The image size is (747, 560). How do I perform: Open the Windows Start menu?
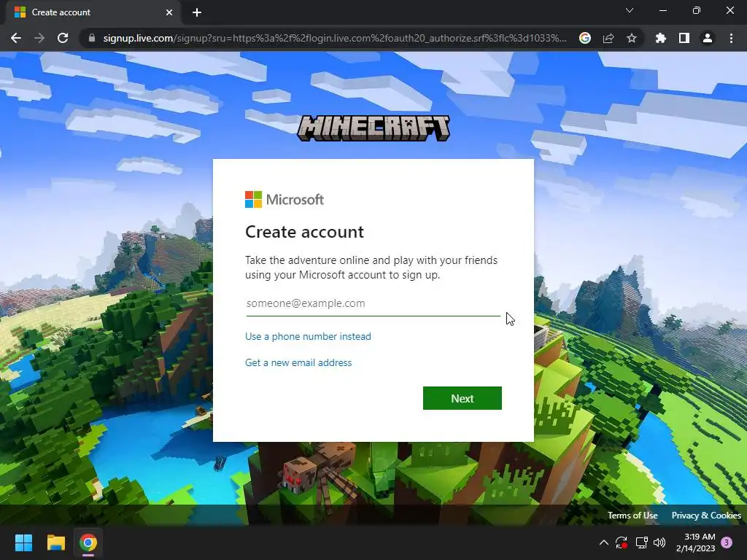coord(23,542)
